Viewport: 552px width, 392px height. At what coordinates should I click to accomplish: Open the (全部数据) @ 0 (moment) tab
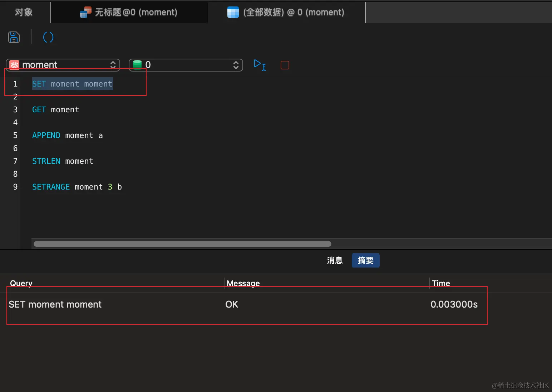click(286, 12)
